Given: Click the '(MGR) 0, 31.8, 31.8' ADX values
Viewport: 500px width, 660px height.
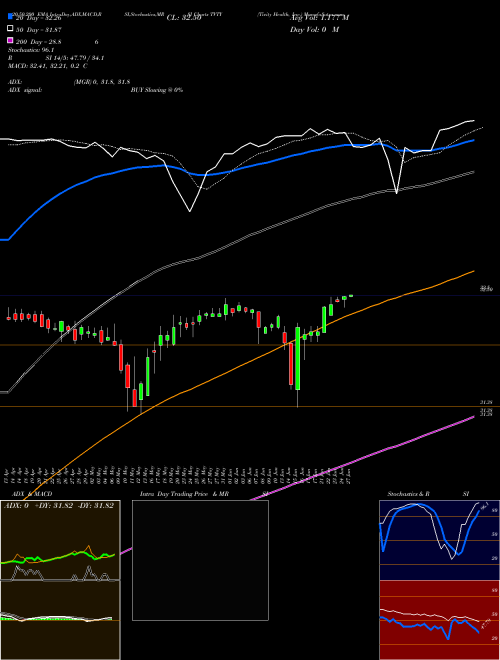Looking at the screenshot, I should point(101,82).
